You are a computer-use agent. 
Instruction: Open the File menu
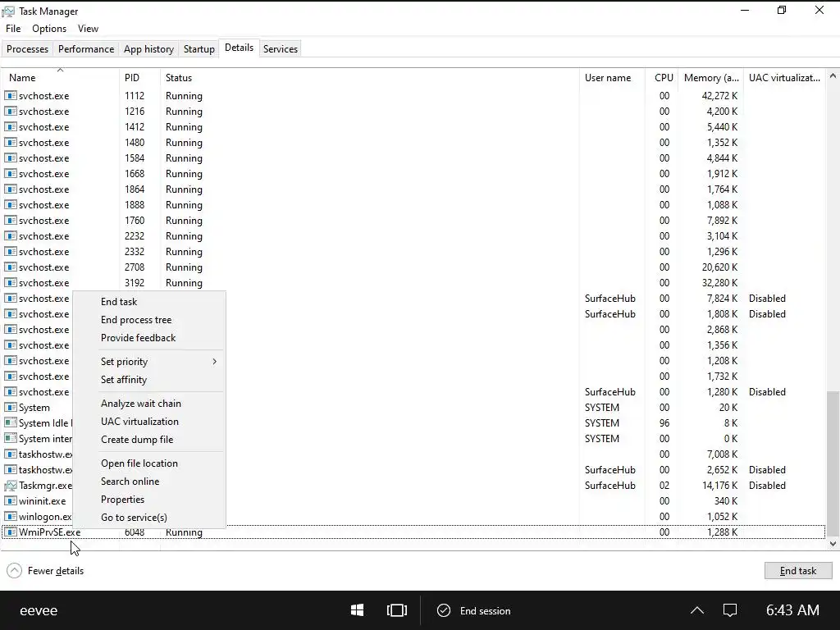coord(13,29)
